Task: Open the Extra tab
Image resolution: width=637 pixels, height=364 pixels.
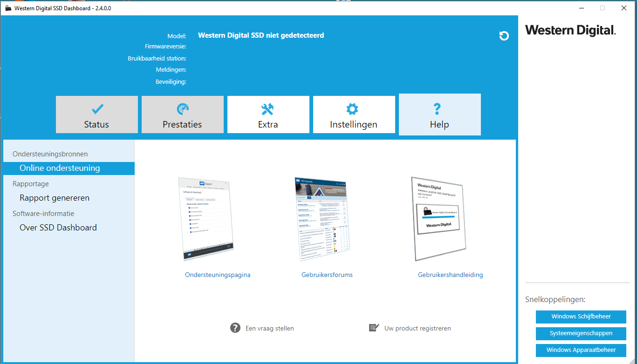Action: click(x=268, y=115)
